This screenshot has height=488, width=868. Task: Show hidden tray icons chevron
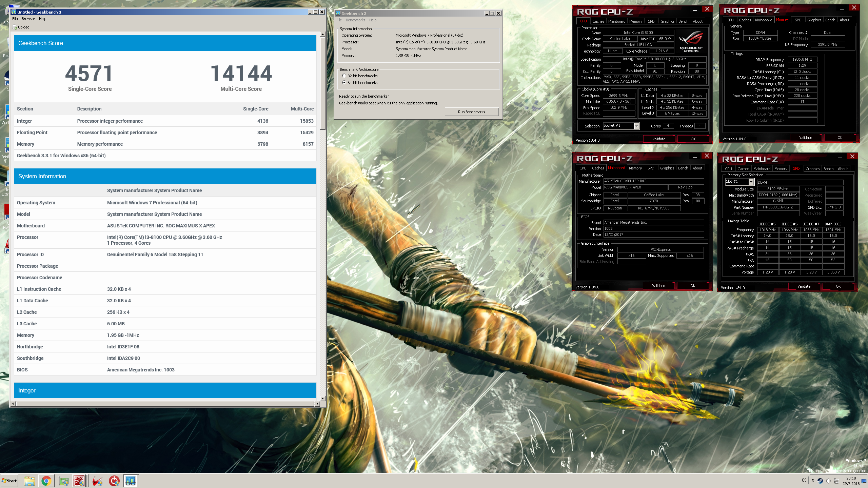(813, 480)
